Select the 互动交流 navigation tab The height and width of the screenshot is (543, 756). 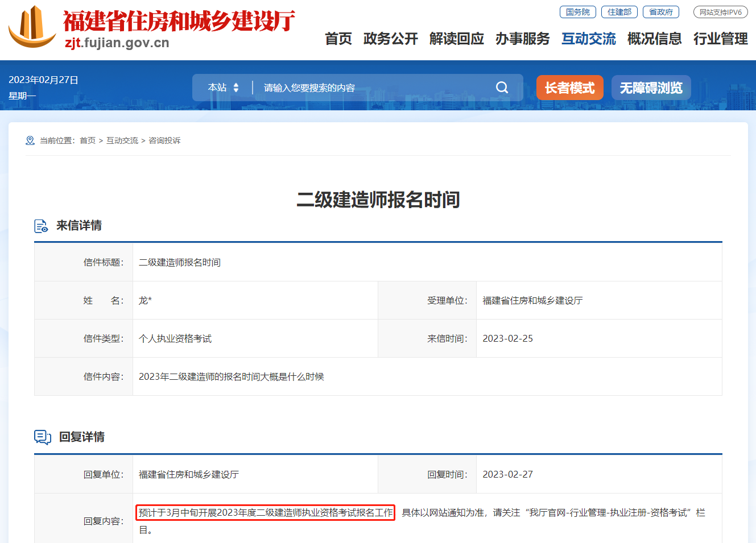point(588,39)
